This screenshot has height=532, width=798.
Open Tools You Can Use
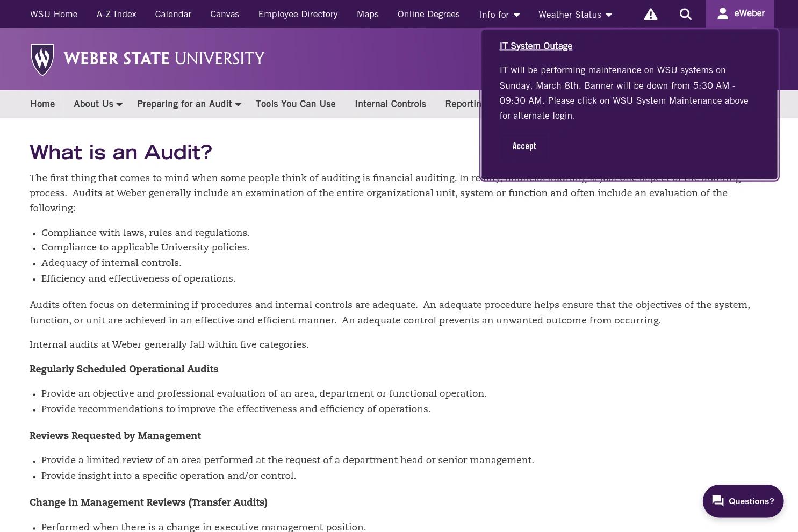click(296, 104)
